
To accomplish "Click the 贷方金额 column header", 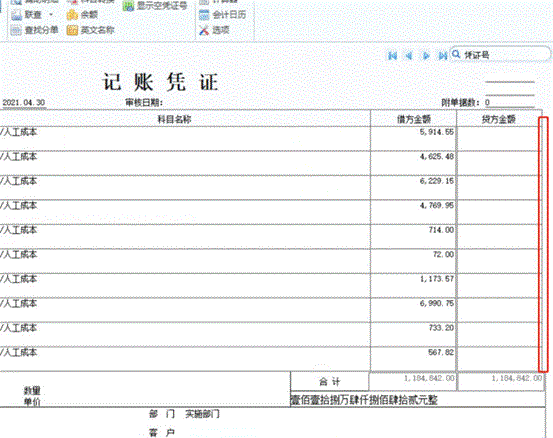I will [x=498, y=119].
